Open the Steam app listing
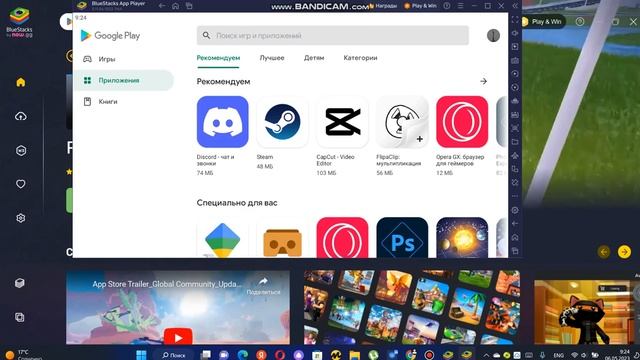 (282, 122)
